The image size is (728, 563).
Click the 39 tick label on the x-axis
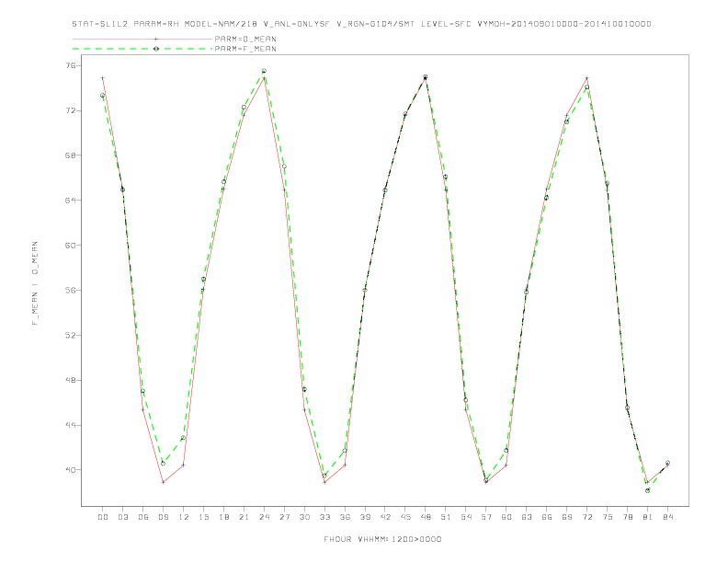click(x=365, y=517)
